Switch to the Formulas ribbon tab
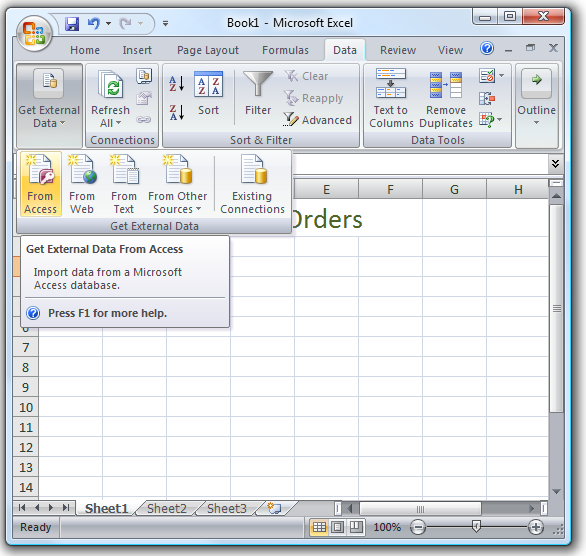The height and width of the screenshot is (556, 586). tap(285, 50)
